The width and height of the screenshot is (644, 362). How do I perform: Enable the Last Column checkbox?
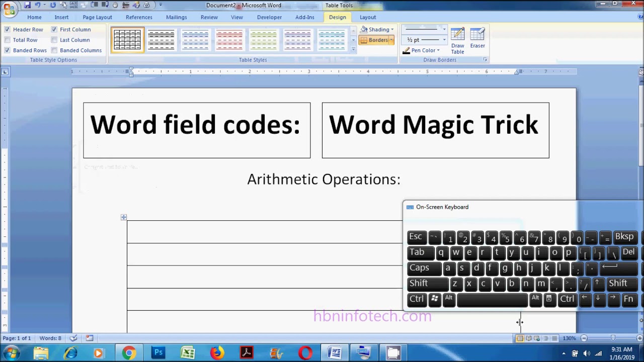[x=54, y=40]
